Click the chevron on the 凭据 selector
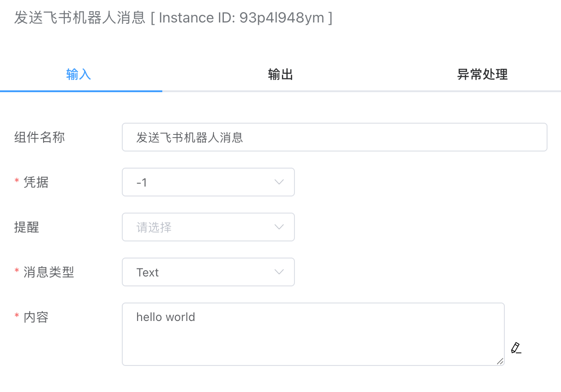 click(x=279, y=182)
